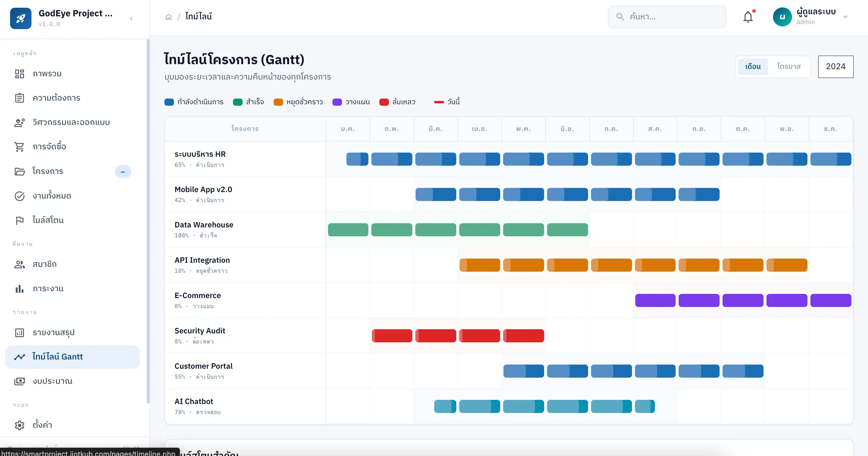This screenshot has height=456, width=868.
Task: Click Security Audit red bar in ก.พ.
Action: [392, 336]
